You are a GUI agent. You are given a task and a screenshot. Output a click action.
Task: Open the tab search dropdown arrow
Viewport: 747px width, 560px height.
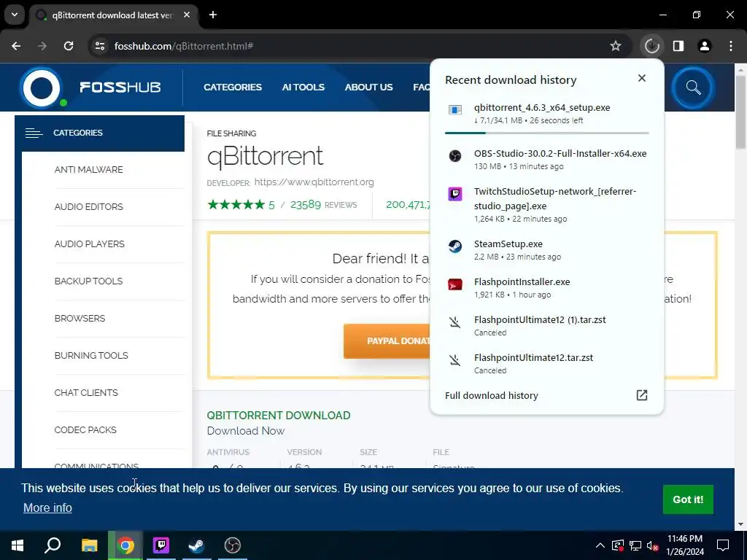tap(15, 15)
